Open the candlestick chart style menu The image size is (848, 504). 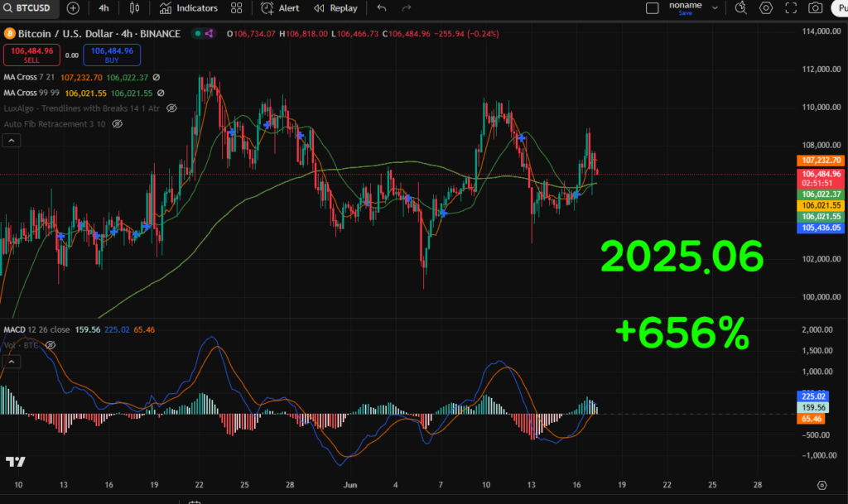click(x=134, y=8)
